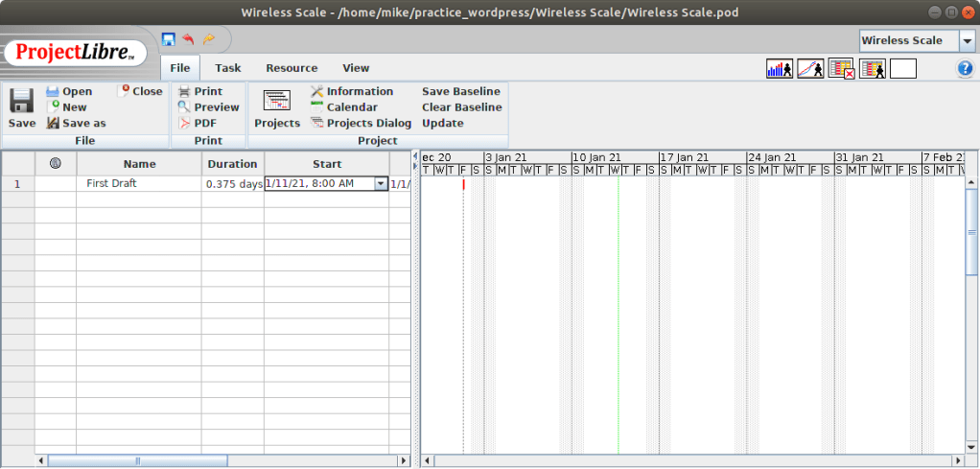The image size is (980, 469).
Task: Toggle the resource usage sub-view icon
Action: tap(872, 69)
